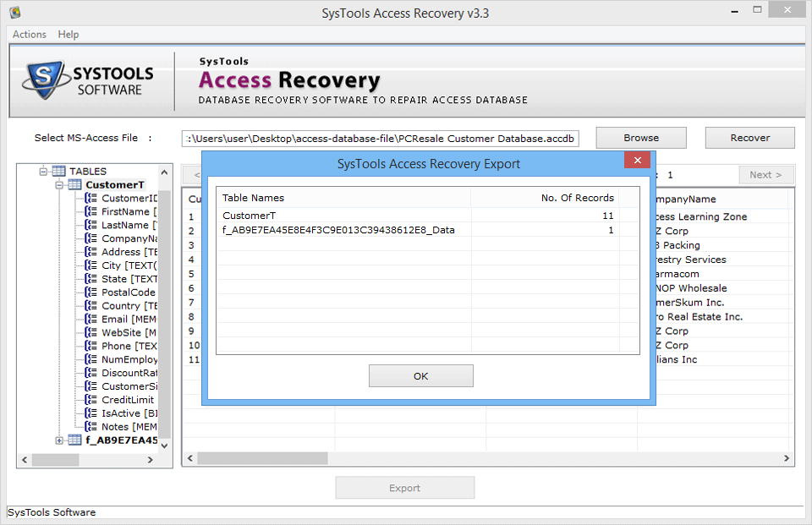Select the Notes [MEM field in tree
The width and height of the screenshot is (812, 525).
click(x=129, y=427)
